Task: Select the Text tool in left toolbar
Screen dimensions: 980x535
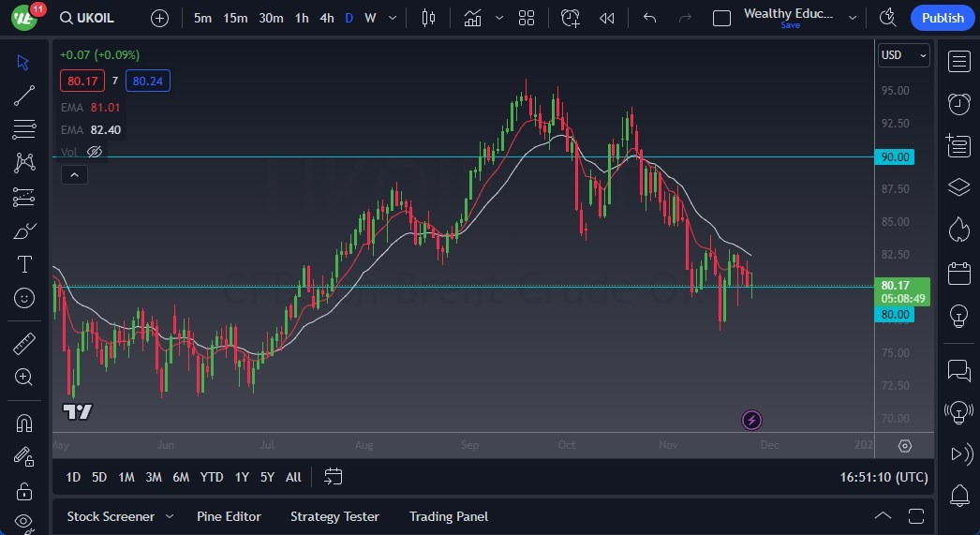Action: tap(24, 264)
